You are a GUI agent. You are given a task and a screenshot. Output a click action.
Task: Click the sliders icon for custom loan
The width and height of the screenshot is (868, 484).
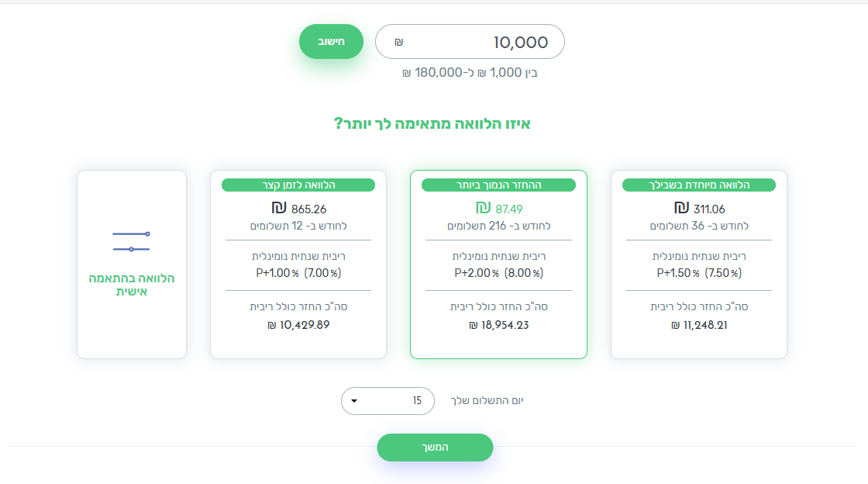[x=131, y=241]
